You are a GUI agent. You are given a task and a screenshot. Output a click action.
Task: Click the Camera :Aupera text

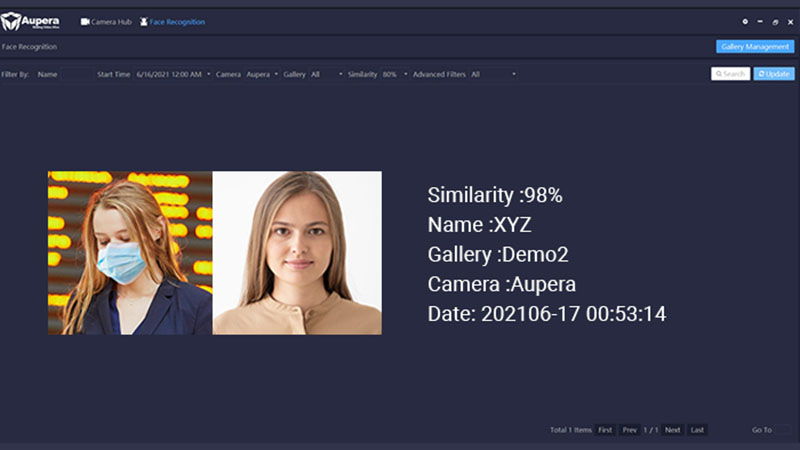502,284
